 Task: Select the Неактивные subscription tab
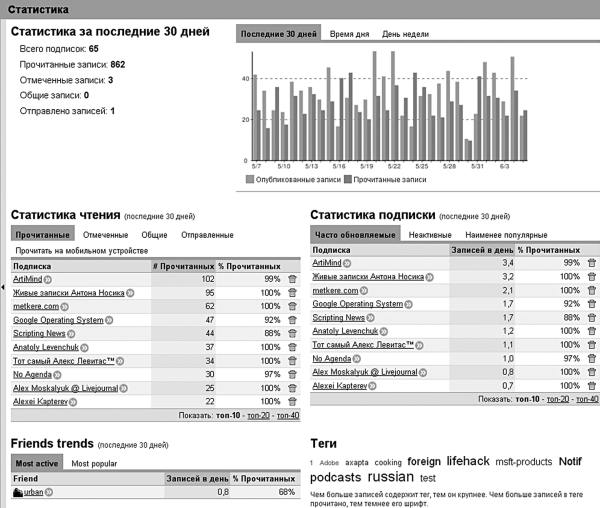pyautogui.click(x=430, y=235)
